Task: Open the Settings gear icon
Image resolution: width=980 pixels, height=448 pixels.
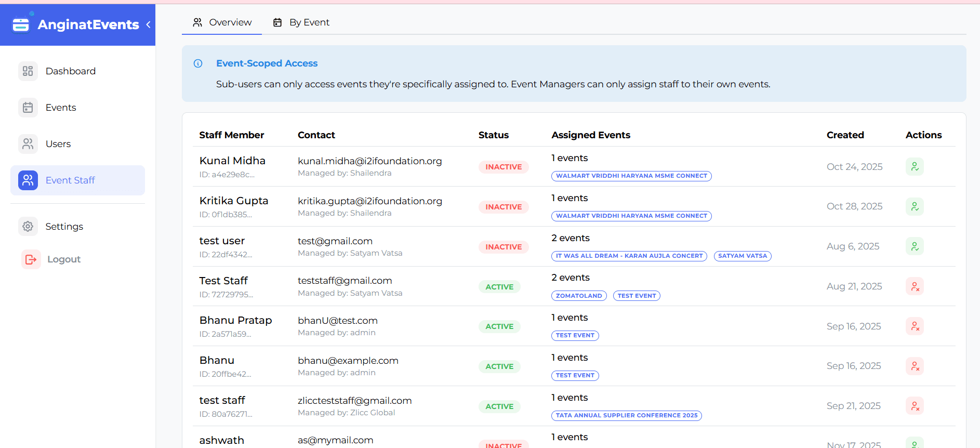Action: pos(28,227)
